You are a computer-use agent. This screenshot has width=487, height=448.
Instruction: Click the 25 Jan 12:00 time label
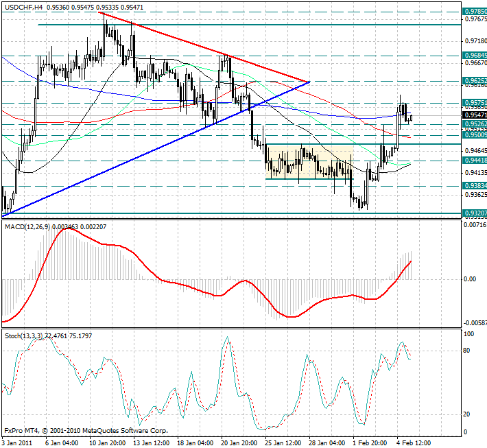click(283, 443)
